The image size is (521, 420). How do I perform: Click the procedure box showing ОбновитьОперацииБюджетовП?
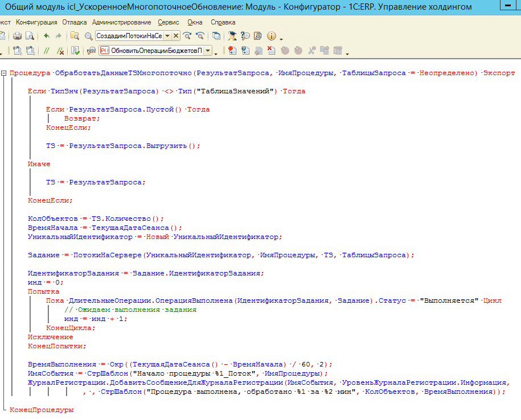click(151, 51)
